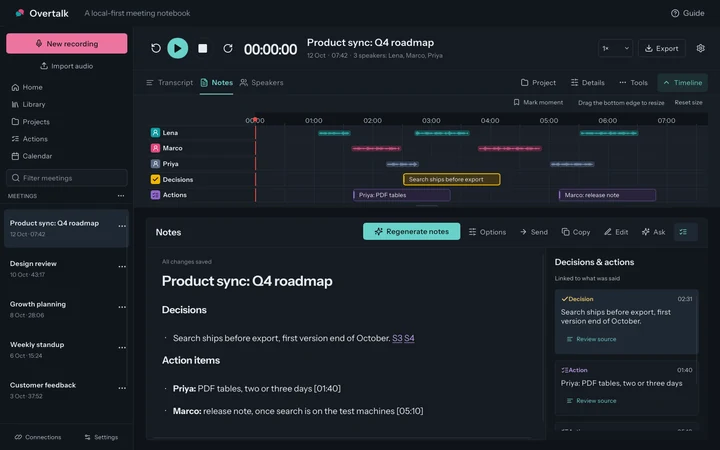The height and width of the screenshot is (450, 720).
Task: Open the gear settings icon near Export
Action: tap(700, 48)
